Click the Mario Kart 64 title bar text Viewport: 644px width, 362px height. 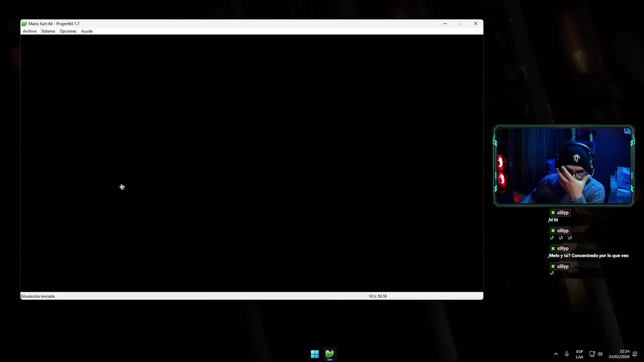pyautogui.click(x=54, y=24)
